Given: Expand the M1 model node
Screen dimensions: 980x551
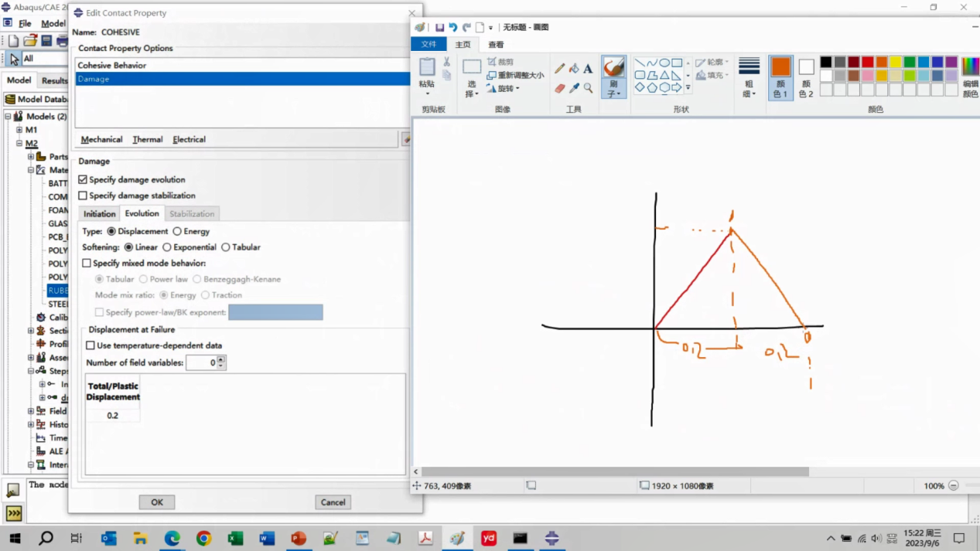Looking at the screenshot, I should point(19,130).
